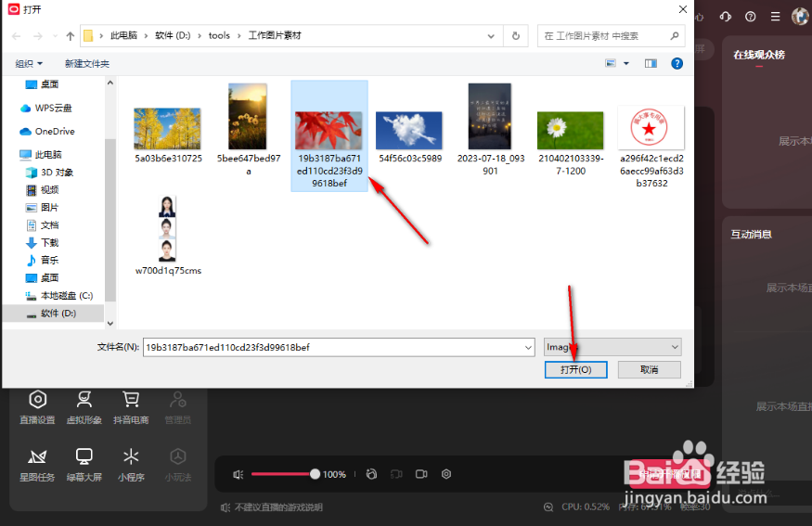Image resolution: width=812 pixels, height=526 pixels.
Task: Open 直播设置 live settings icon
Action: click(37, 407)
